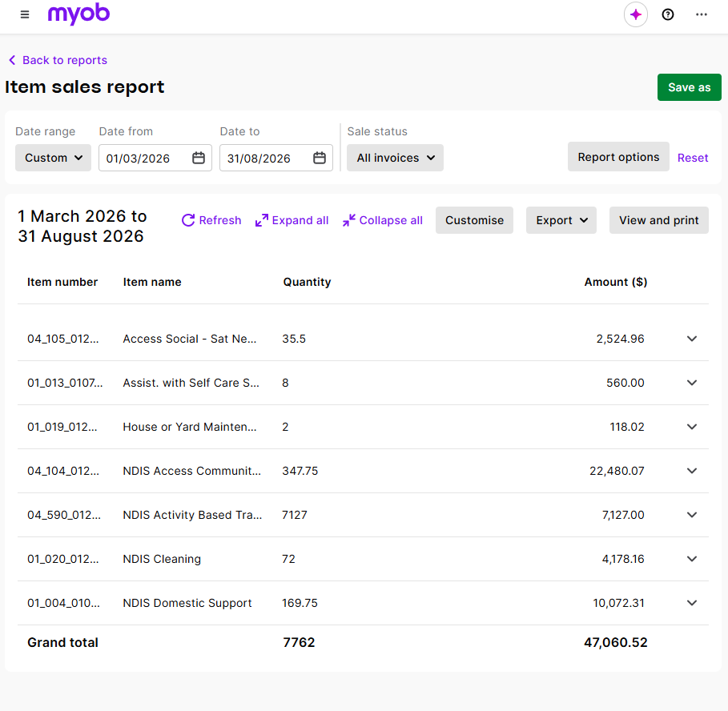Screen dimensions: 728x711
Task: Expand the NDIS Access Community row
Action: pyautogui.click(x=692, y=471)
